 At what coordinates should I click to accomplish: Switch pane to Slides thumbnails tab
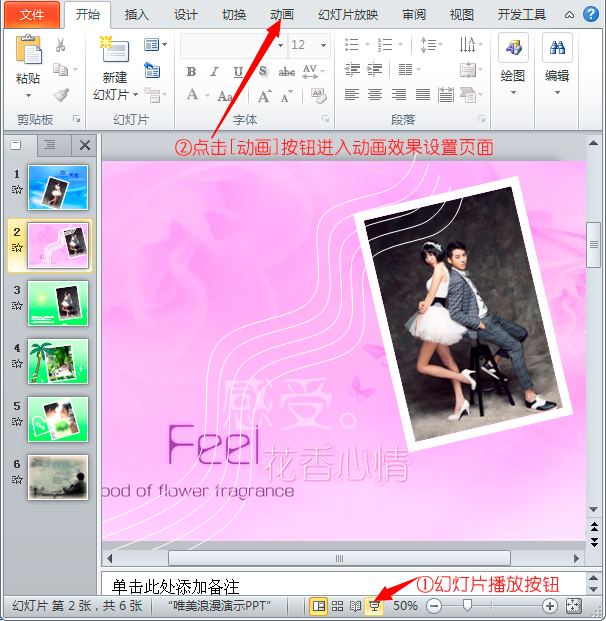coord(16,145)
